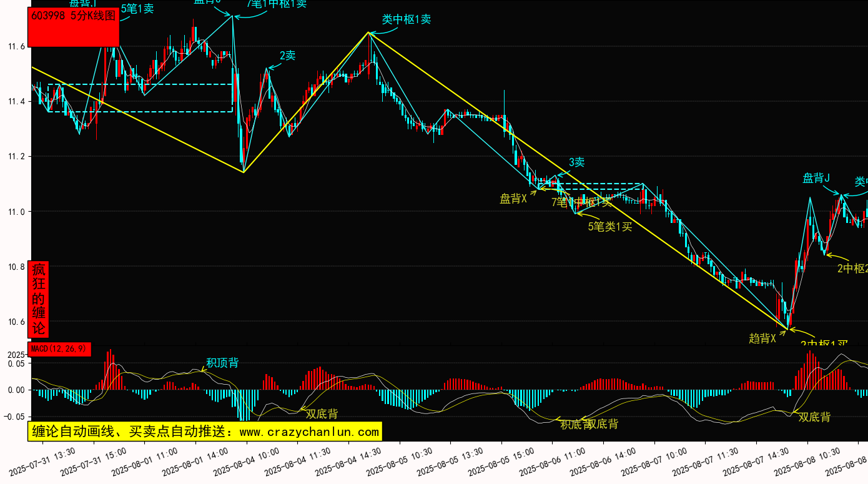Click the 7笔1中枢1卖 annotation at top

[277, 4]
